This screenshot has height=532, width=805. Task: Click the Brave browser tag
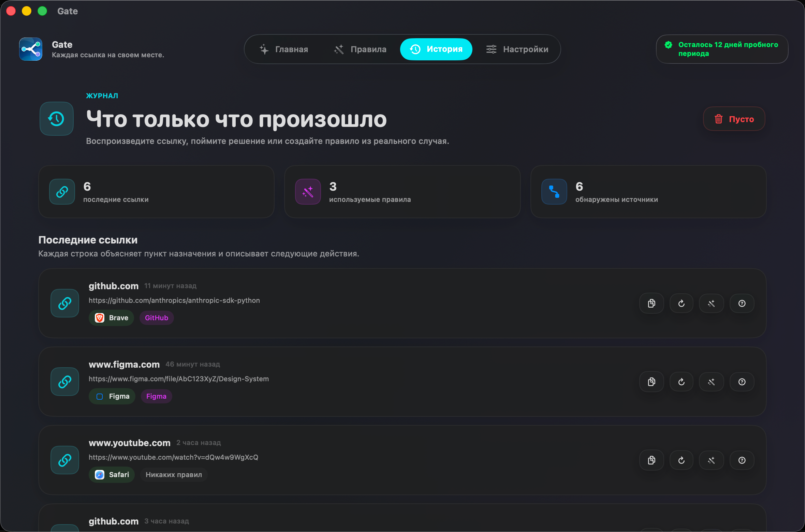[x=112, y=318]
